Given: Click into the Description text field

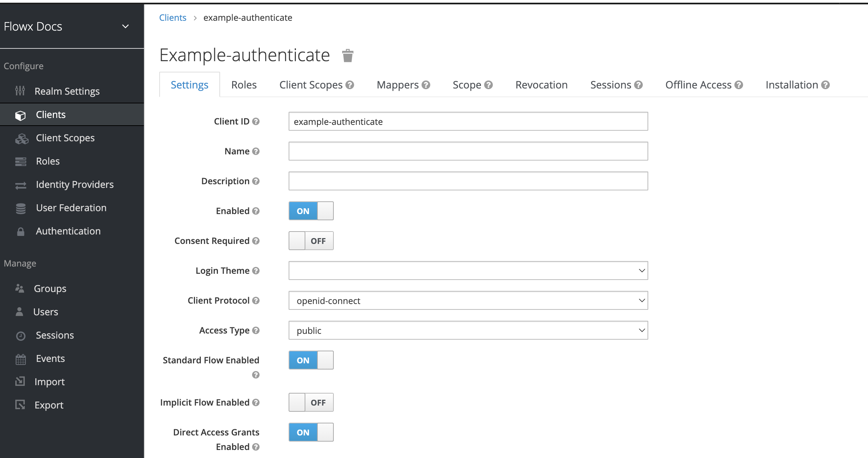Looking at the screenshot, I should tap(468, 181).
